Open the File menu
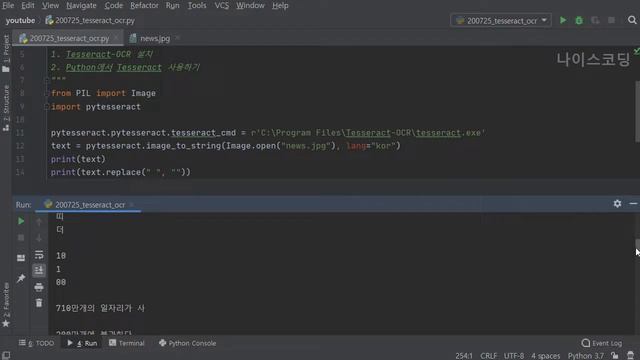Viewport: 640px width, 360px height. click(8, 5)
